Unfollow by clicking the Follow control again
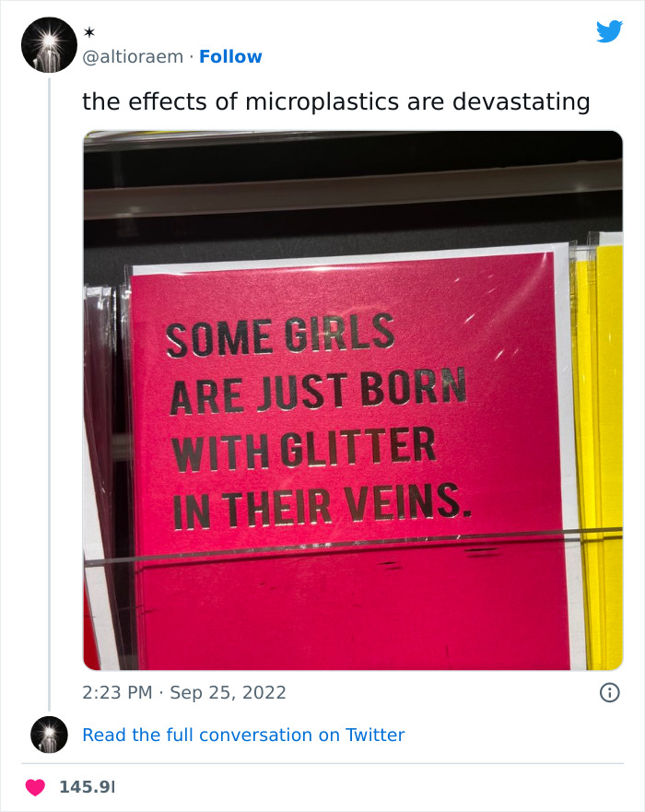This screenshot has height=812, width=645. tap(231, 56)
